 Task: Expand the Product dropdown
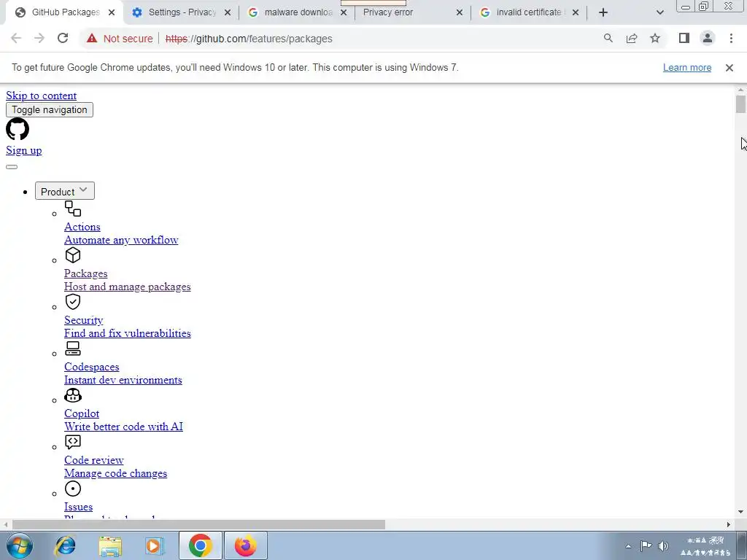click(x=65, y=191)
